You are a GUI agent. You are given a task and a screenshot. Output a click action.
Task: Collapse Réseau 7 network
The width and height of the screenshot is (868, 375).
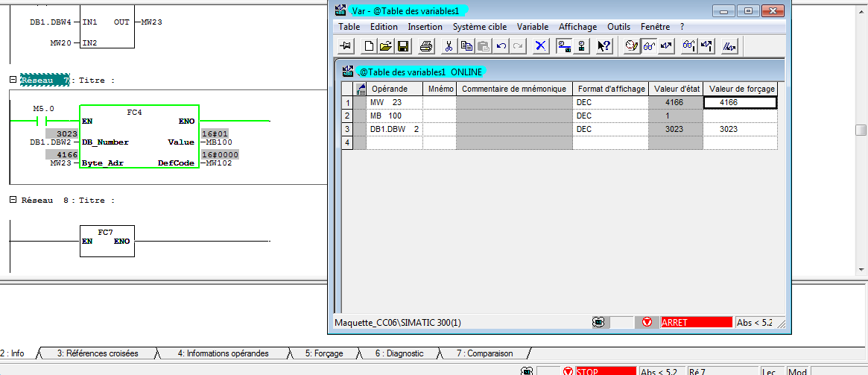(13, 80)
